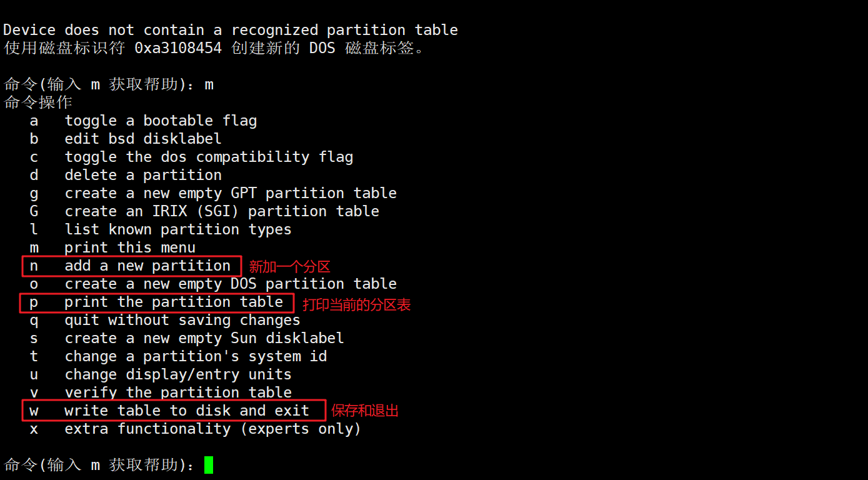Click the red annotation '保存和退出'
The height and width of the screenshot is (480, 868).
[365, 411]
